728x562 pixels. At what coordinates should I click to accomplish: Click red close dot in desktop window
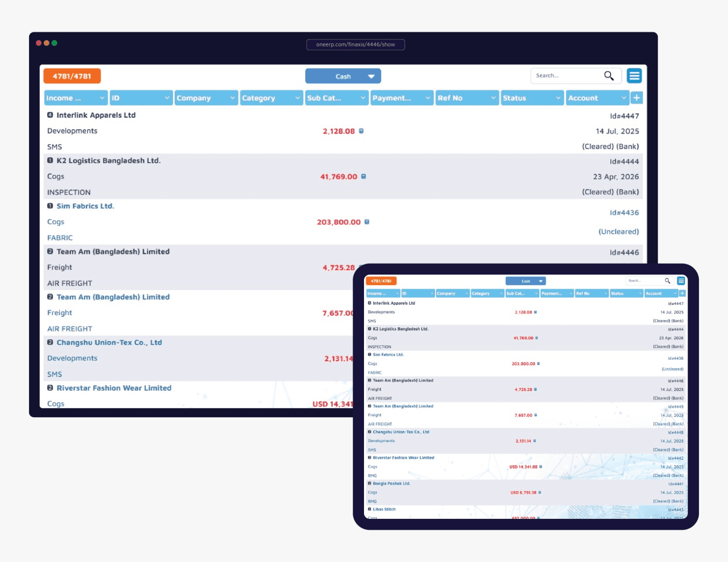[x=39, y=43]
